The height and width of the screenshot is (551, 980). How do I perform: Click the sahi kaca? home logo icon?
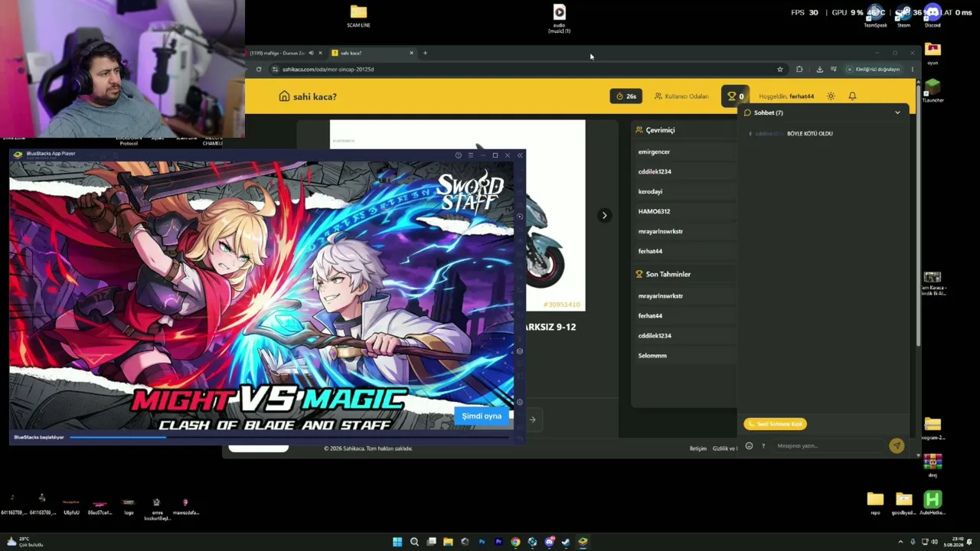[284, 96]
